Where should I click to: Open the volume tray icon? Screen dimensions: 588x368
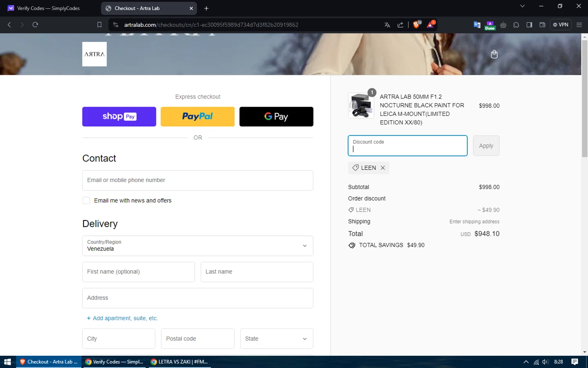[x=545, y=362]
